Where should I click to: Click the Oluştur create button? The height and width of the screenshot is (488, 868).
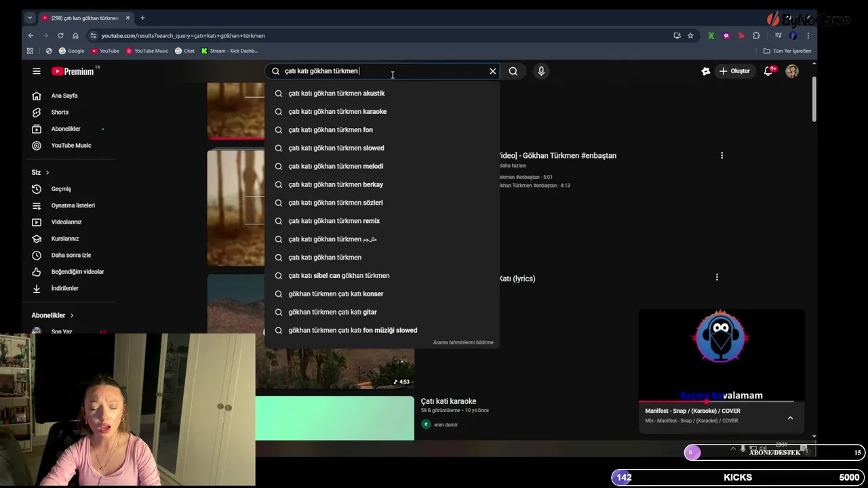[x=734, y=71]
